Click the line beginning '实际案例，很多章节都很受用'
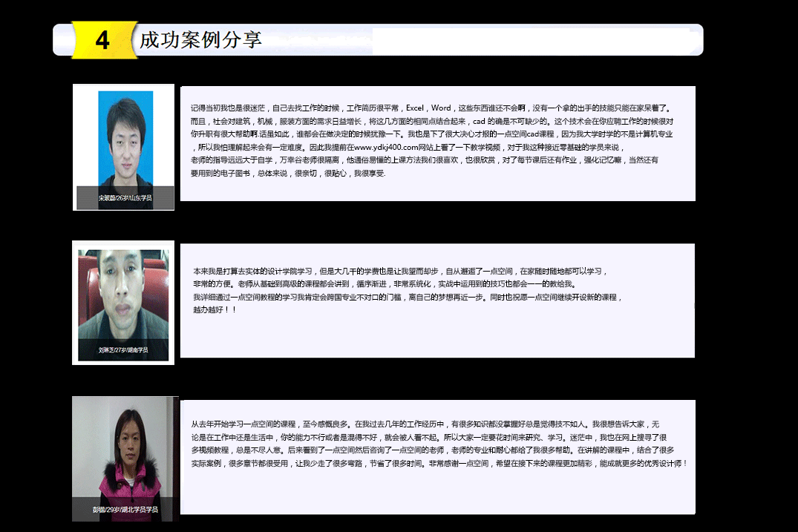The width and height of the screenshot is (798, 532). (x=439, y=463)
